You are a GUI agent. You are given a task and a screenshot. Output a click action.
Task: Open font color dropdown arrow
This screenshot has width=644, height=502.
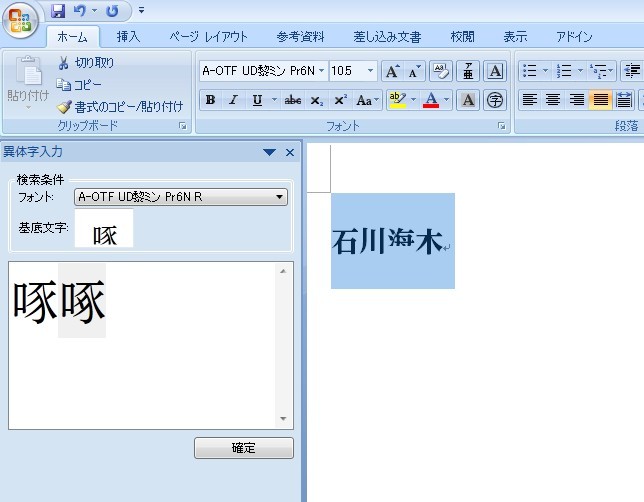(x=446, y=100)
